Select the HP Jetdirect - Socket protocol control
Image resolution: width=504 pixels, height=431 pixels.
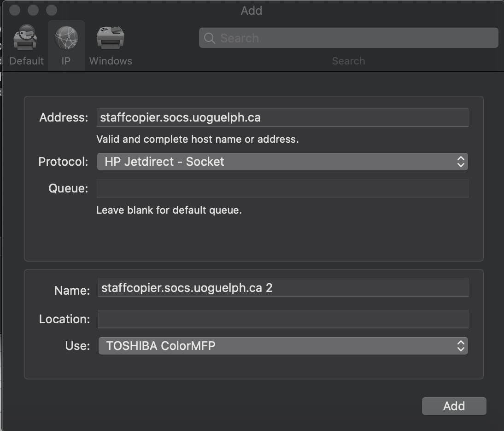pos(282,162)
